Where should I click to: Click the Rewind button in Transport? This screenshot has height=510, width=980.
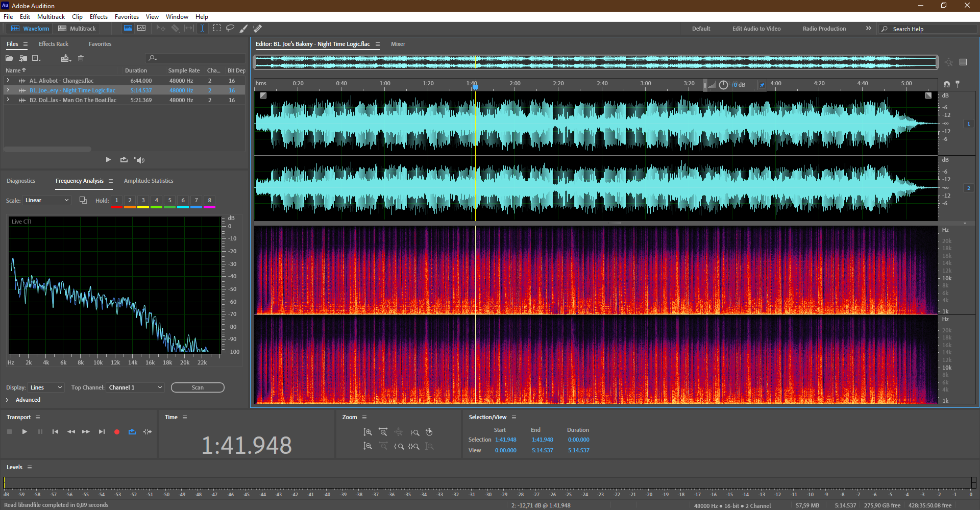pyautogui.click(x=71, y=432)
